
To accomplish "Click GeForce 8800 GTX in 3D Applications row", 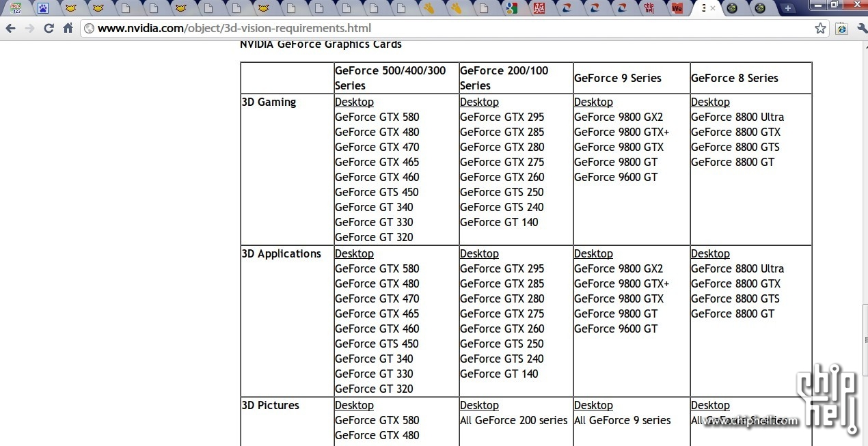I will (735, 283).
